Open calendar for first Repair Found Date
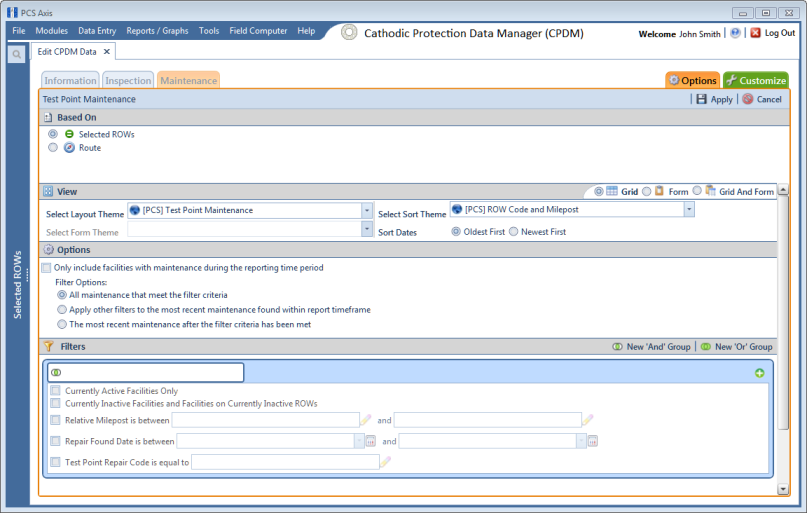 (x=371, y=441)
